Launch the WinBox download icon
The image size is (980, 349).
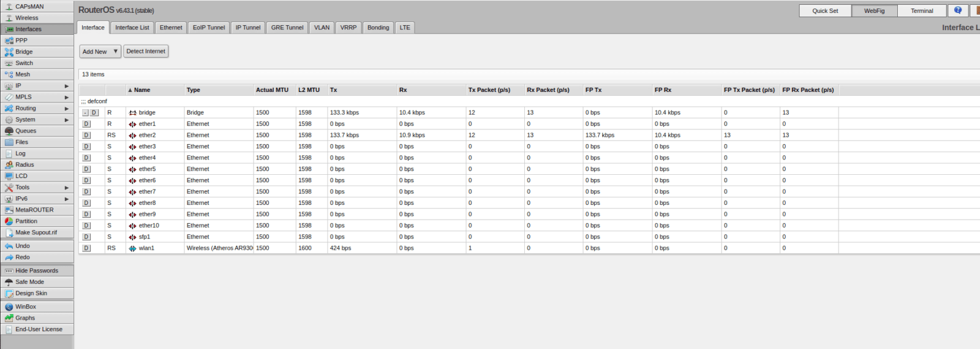(9, 307)
